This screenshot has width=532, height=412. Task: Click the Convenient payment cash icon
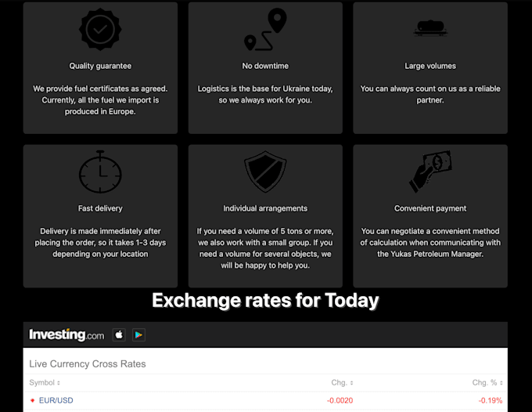[x=430, y=172]
